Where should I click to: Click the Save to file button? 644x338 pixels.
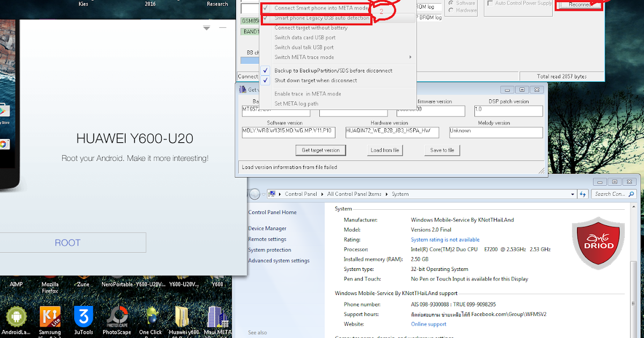point(442,150)
